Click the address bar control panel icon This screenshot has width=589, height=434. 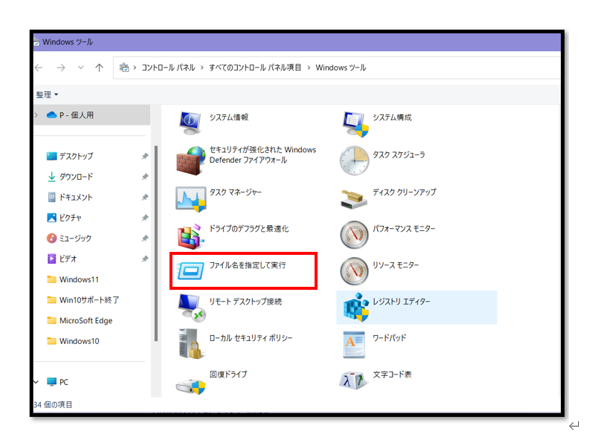[124, 68]
